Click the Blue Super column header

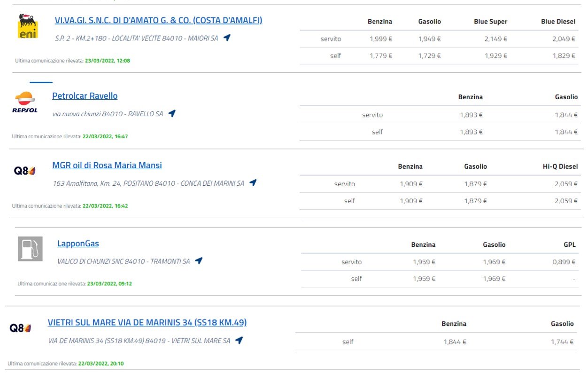pyautogui.click(x=490, y=22)
